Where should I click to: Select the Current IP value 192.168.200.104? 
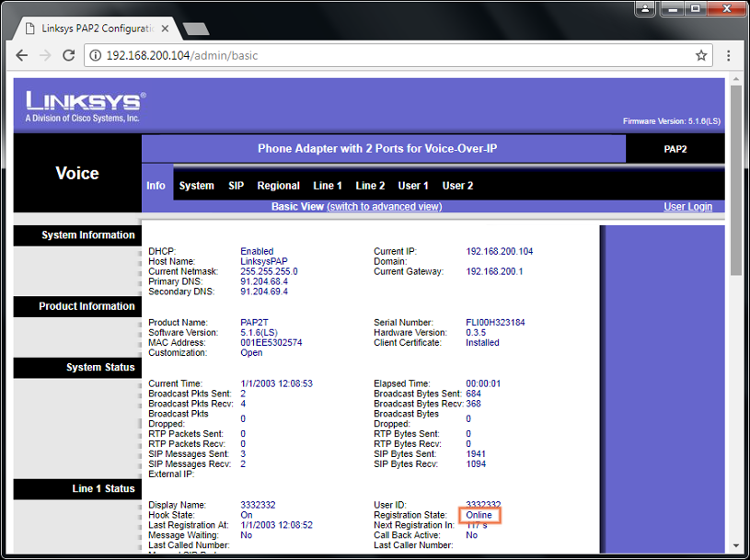[x=500, y=251]
